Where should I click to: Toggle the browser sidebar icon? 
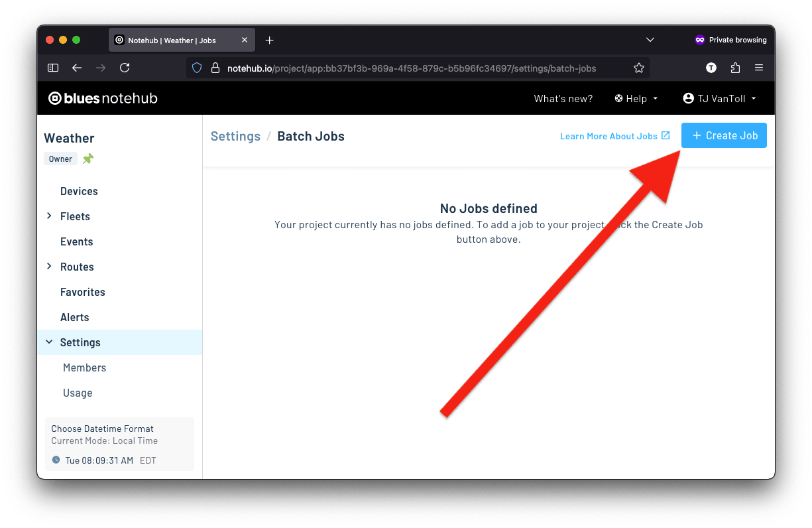tap(53, 68)
